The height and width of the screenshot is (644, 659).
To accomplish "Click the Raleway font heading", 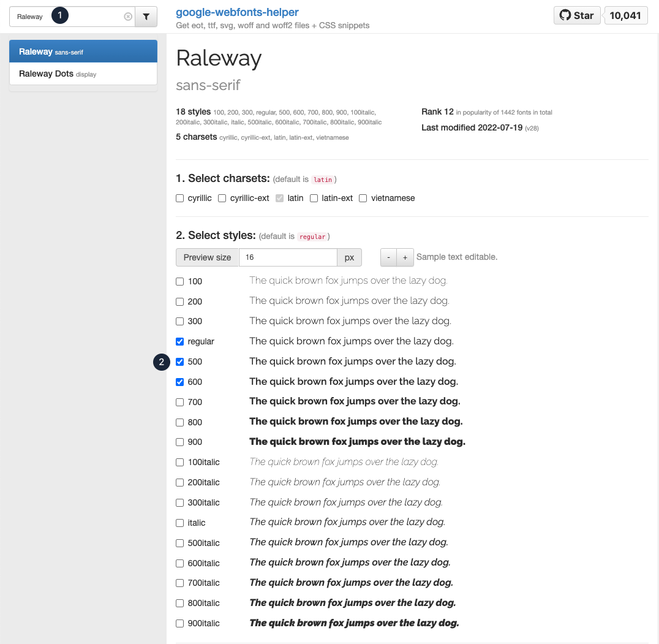I will tap(219, 58).
